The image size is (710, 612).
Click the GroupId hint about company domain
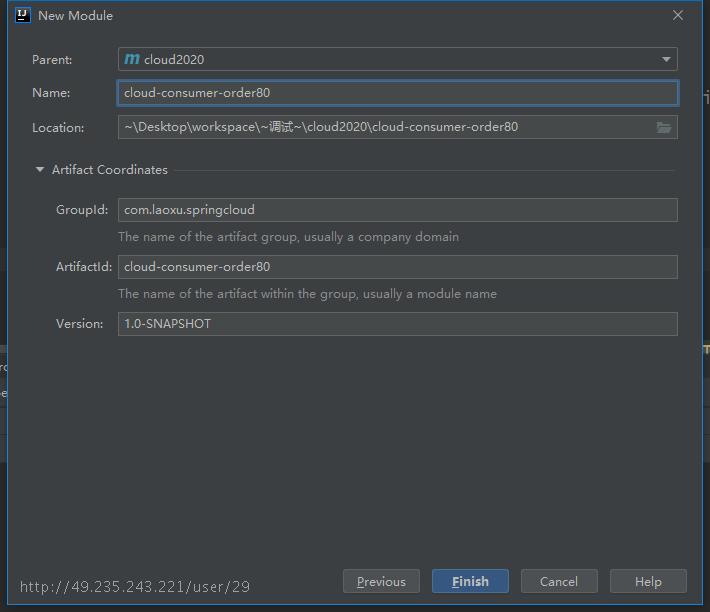pos(288,237)
